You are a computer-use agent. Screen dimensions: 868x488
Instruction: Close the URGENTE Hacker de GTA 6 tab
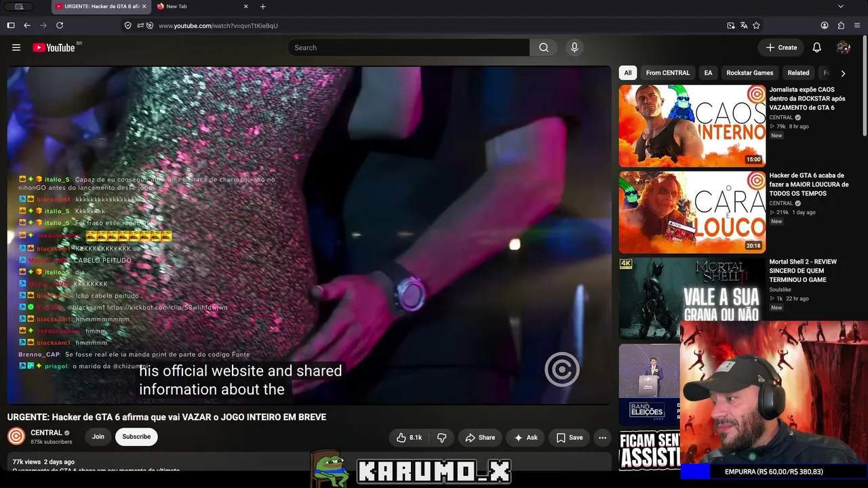click(145, 7)
